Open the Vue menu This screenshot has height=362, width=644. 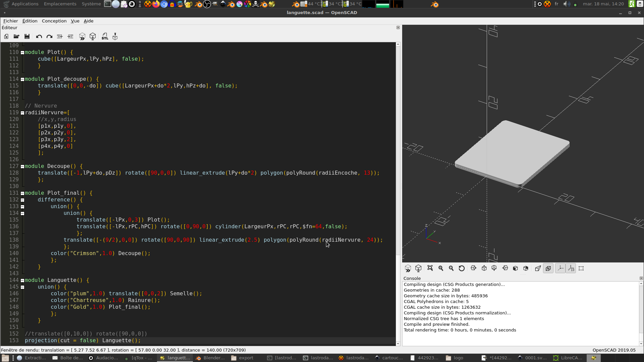[x=75, y=21]
